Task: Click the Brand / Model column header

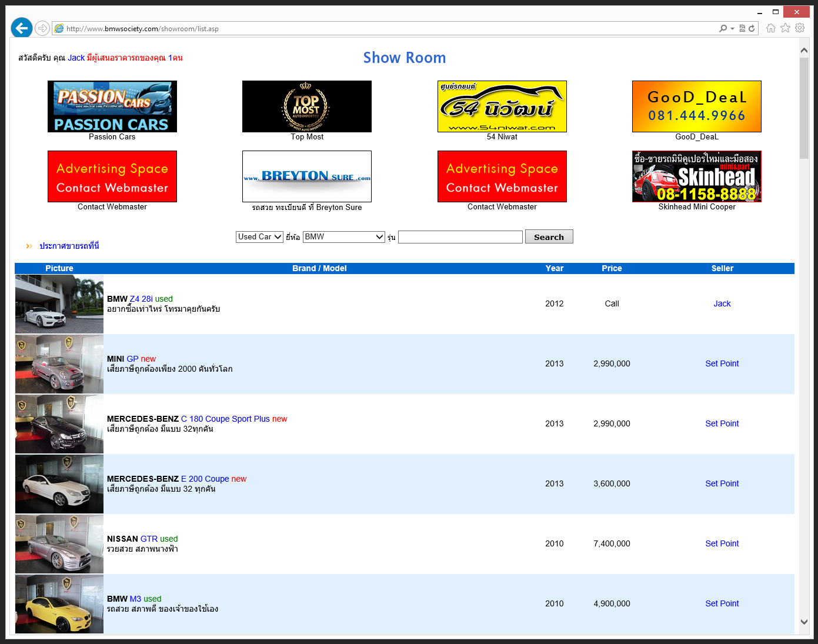Action: point(319,268)
